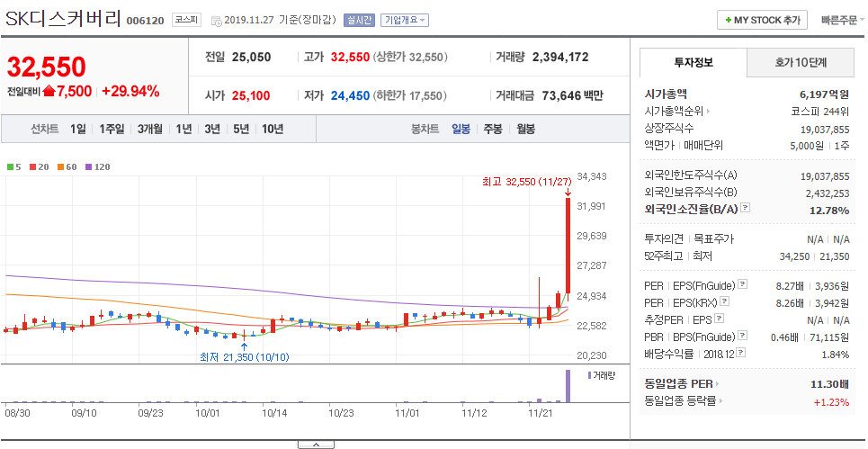Click help icon next to PBR BPS(FnGuide)
This screenshot has height=449, width=868.
pyautogui.click(x=742, y=335)
